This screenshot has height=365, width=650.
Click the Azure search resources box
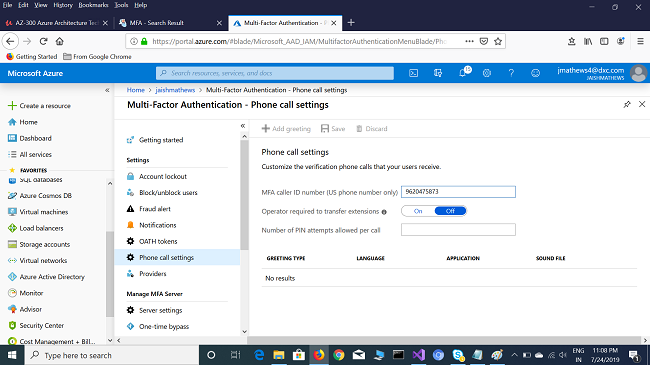coord(275,73)
